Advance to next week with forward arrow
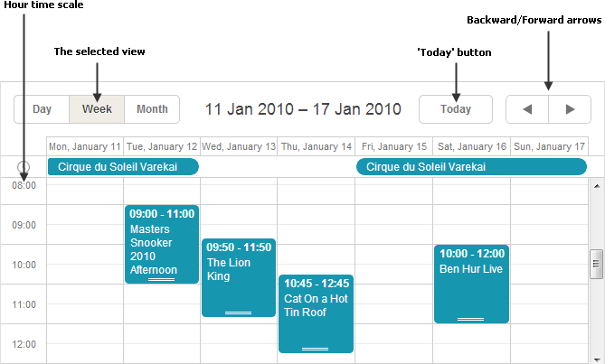 [x=570, y=109]
